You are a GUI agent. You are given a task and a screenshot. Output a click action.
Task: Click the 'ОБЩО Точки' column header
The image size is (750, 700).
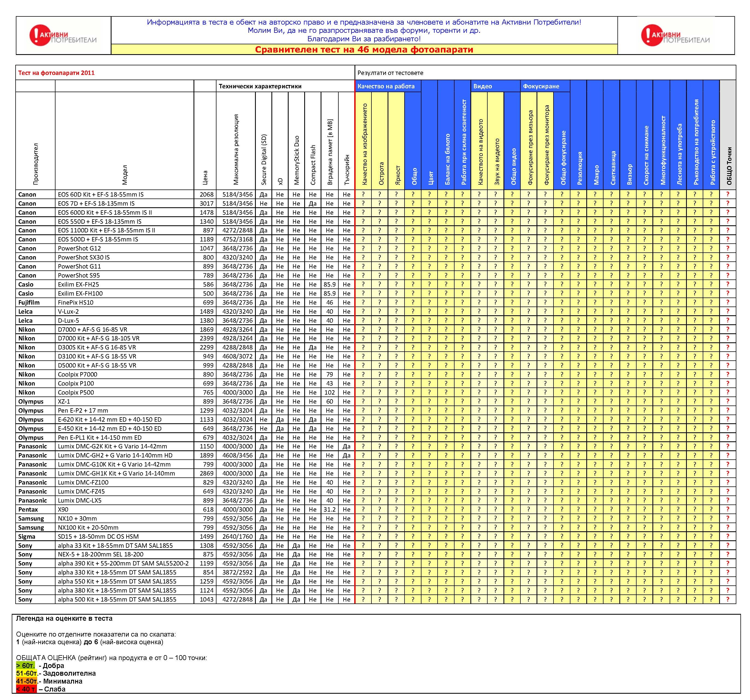729,166
